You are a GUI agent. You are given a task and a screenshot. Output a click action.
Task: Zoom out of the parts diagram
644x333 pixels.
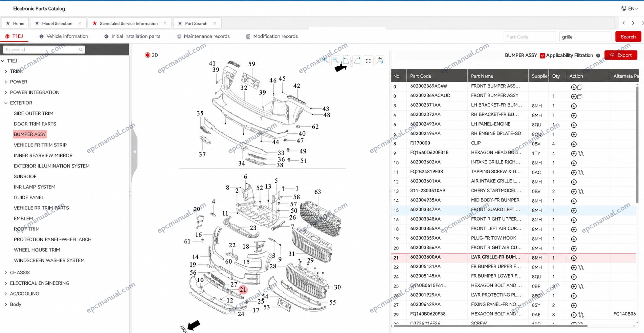coord(335,60)
